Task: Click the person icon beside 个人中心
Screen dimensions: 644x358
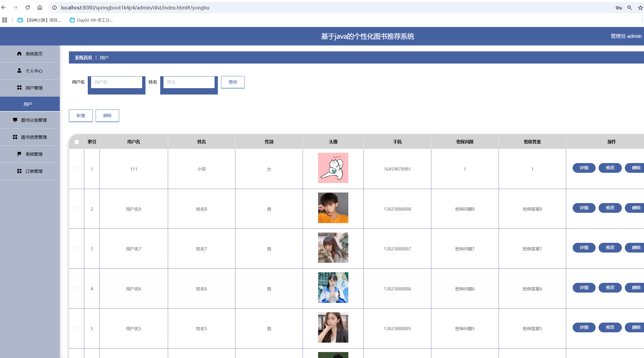Action: click(x=19, y=71)
